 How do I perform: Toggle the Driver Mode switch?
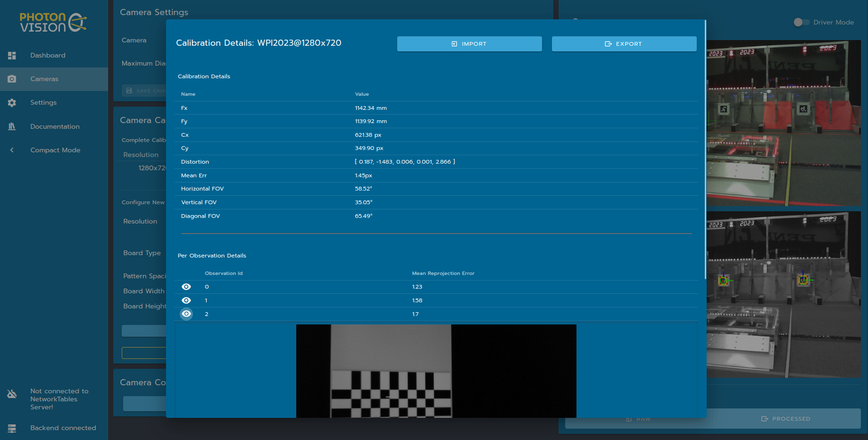pyautogui.click(x=801, y=22)
